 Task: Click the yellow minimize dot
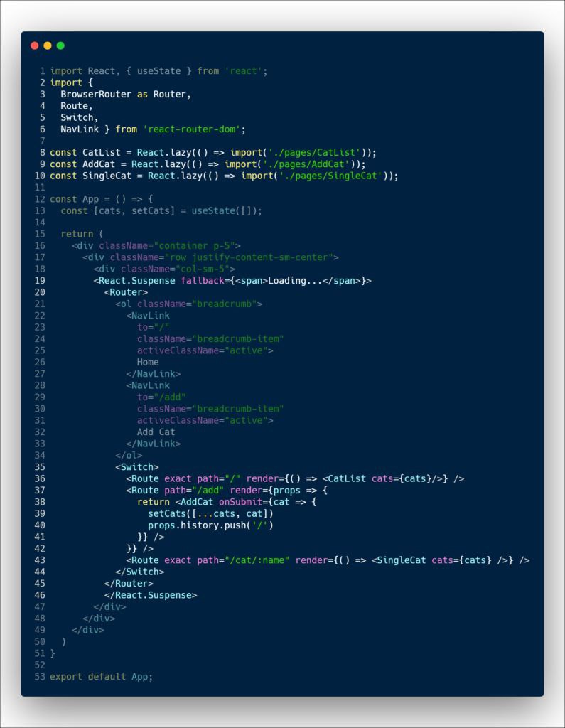click(48, 45)
